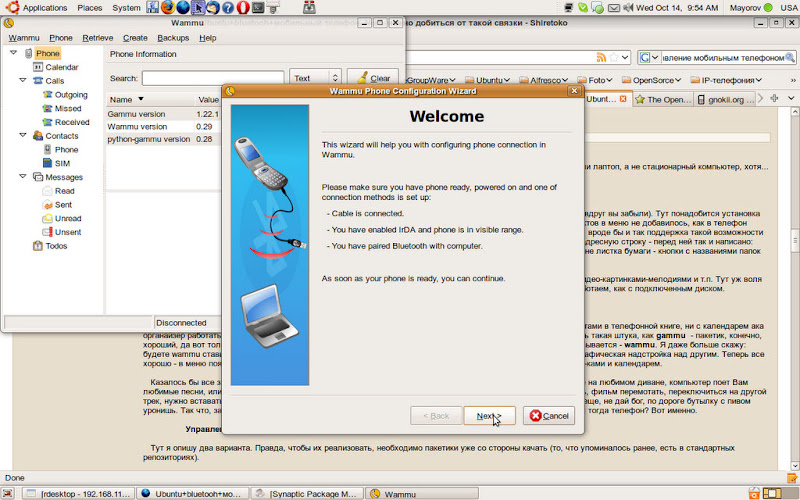
Task: Open the Phone menu in the menu bar
Action: pyautogui.click(x=61, y=38)
